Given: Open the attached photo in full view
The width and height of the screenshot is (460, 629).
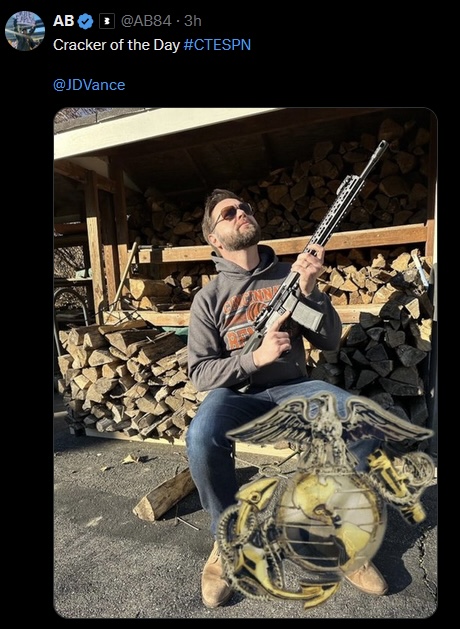Looking at the screenshot, I should [245, 363].
